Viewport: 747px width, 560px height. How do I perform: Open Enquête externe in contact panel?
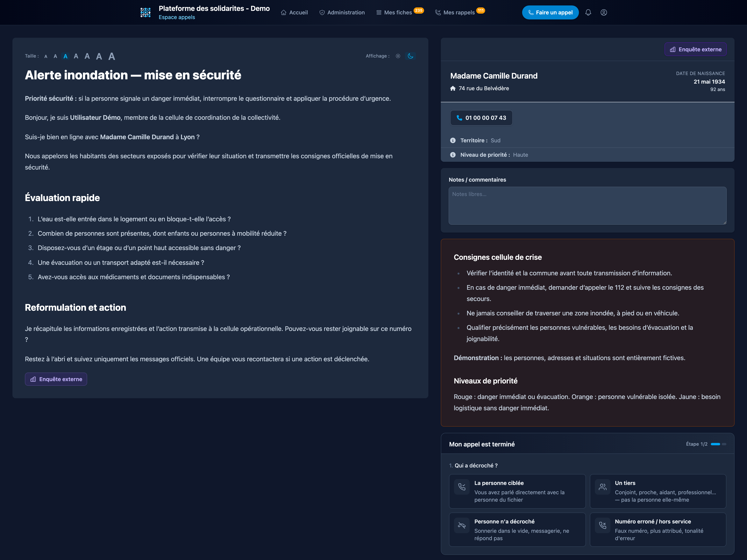[695, 49]
